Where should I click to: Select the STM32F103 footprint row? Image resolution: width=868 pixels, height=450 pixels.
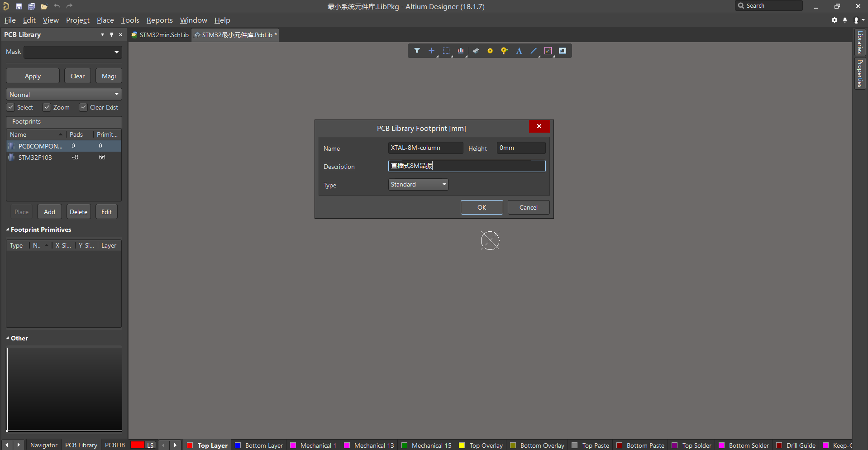point(64,158)
